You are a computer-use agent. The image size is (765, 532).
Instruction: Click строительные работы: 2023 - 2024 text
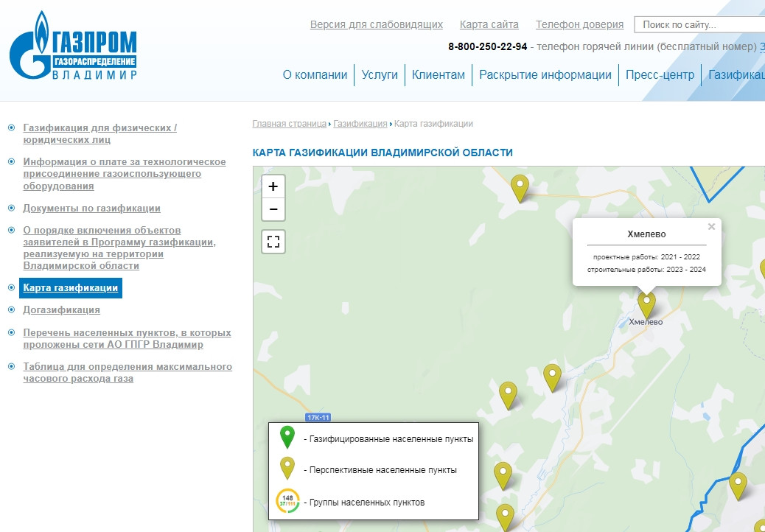tap(646, 269)
